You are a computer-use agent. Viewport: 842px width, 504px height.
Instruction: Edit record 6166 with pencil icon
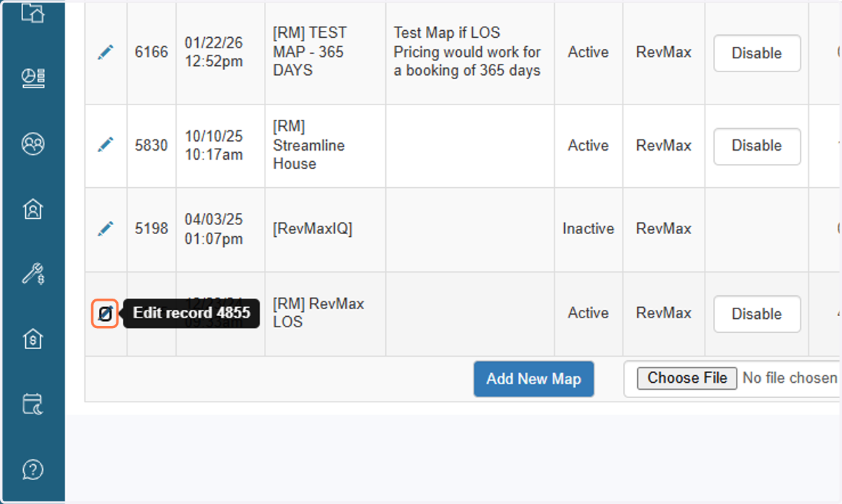[x=105, y=52]
